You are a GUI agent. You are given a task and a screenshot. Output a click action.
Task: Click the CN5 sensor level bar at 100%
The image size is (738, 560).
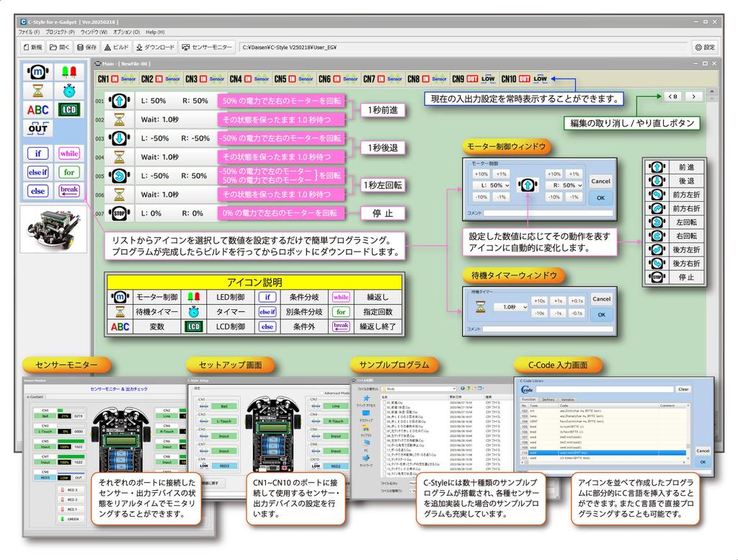72,443
